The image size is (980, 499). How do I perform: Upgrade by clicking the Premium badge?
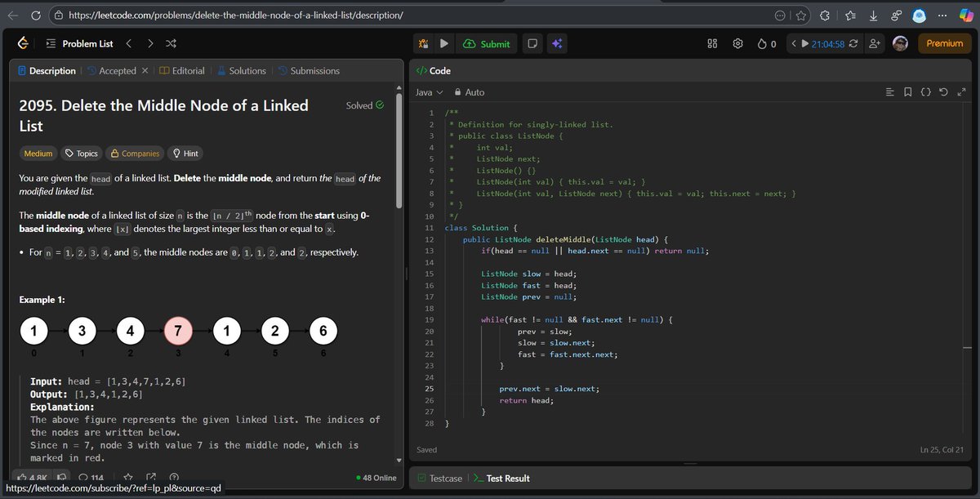tap(943, 42)
